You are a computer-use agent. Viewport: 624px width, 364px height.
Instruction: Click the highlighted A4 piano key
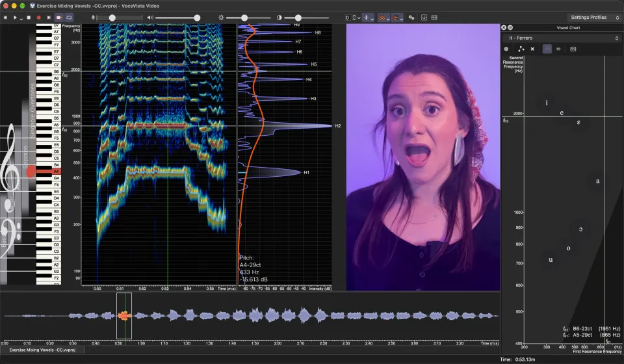49,172
